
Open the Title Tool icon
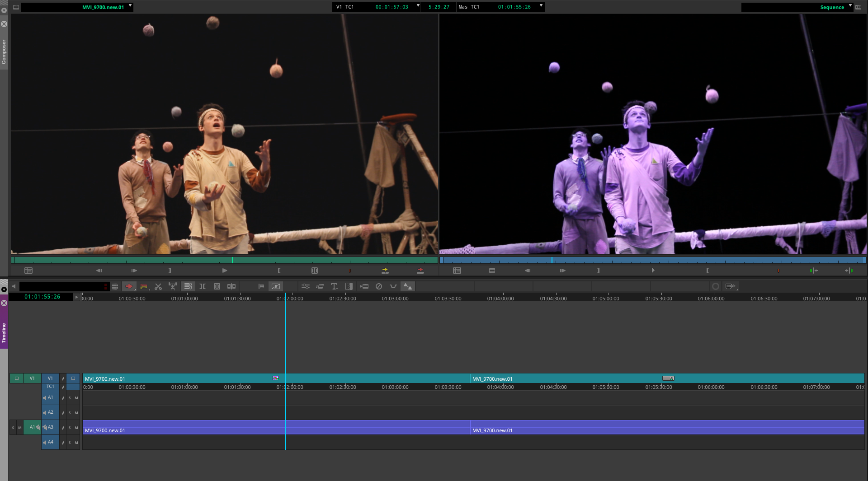pyautogui.click(x=334, y=286)
